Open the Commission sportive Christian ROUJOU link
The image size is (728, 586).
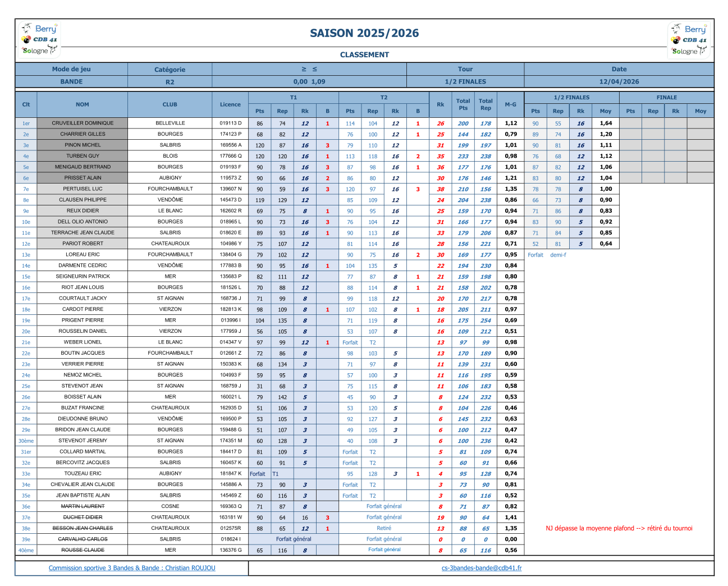click(132, 568)
